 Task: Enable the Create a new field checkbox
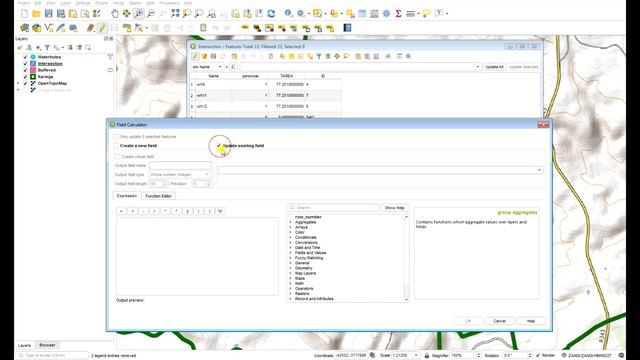pyautogui.click(x=116, y=146)
